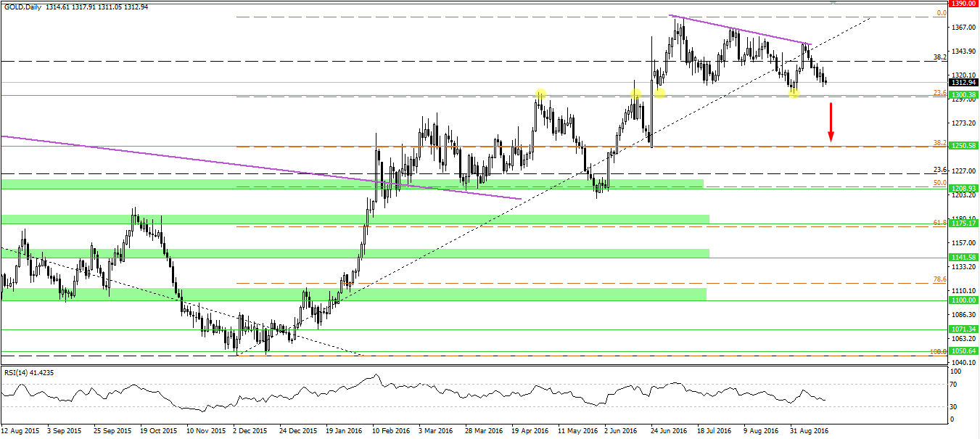Select the 1300.38 price level label

click(x=963, y=95)
